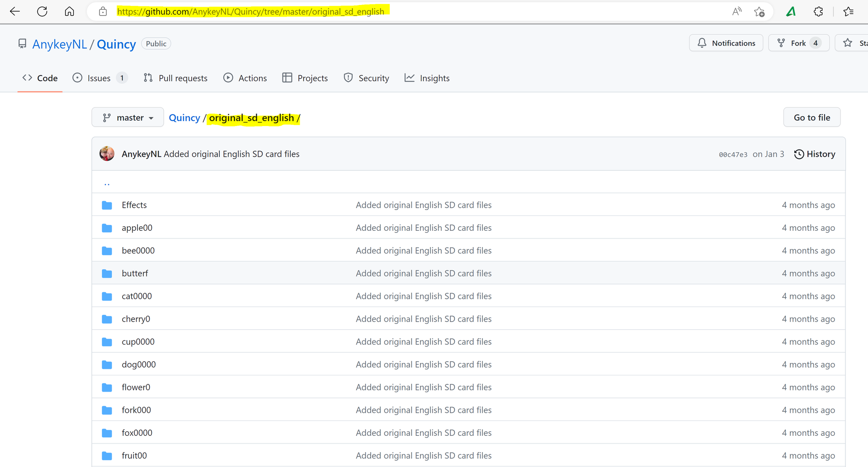Open the dog0000 folder

[x=139, y=364]
